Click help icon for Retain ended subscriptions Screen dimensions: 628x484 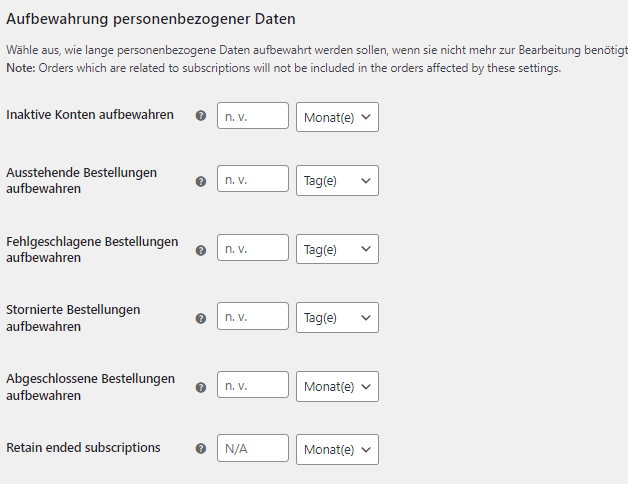(201, 448)
